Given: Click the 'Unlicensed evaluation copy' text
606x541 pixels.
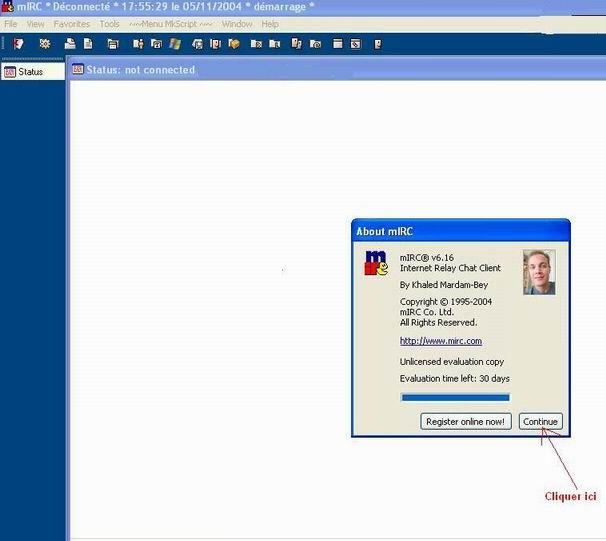Looking at the screenshot, I should coord(452,362).
